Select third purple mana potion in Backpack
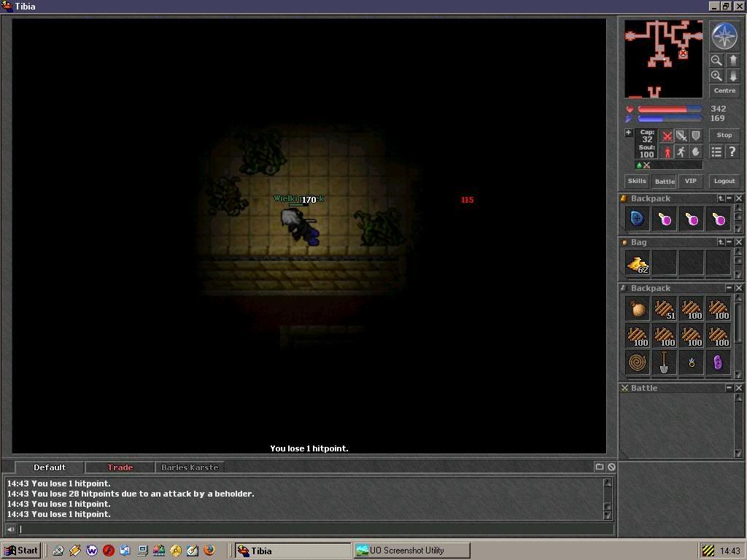The image size is (747, 560). pyautogui.click(x=719, y=219)
